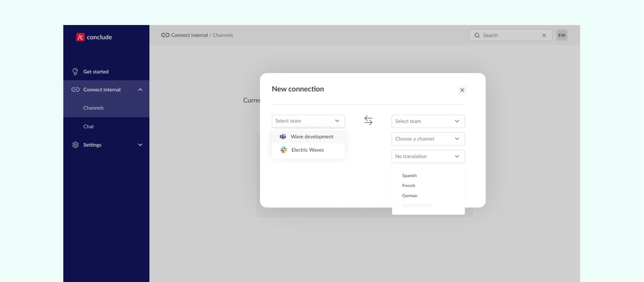Close the New connection dialog
Image resolution: width=644 pixels, height=282 pixels.
point(462,90)
